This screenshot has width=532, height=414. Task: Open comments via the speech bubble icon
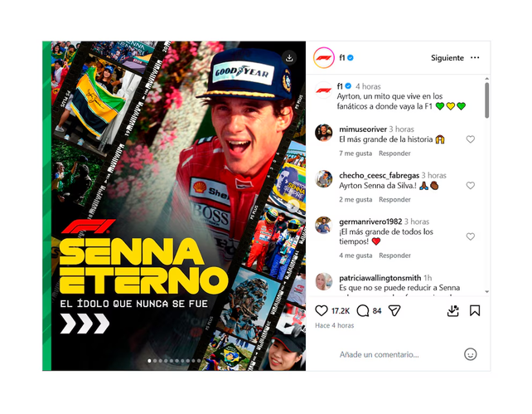point(363,311)
